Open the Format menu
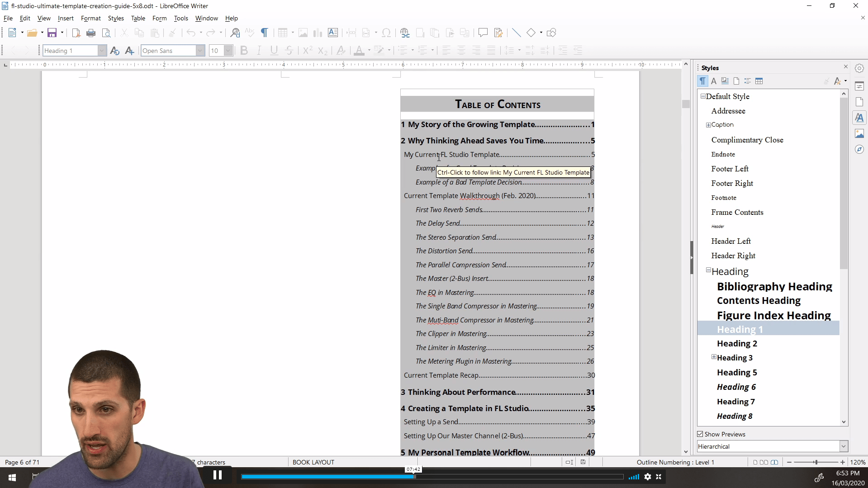This screenshot has height=488, width=868. pyautogui.click(x=90, y=18)
